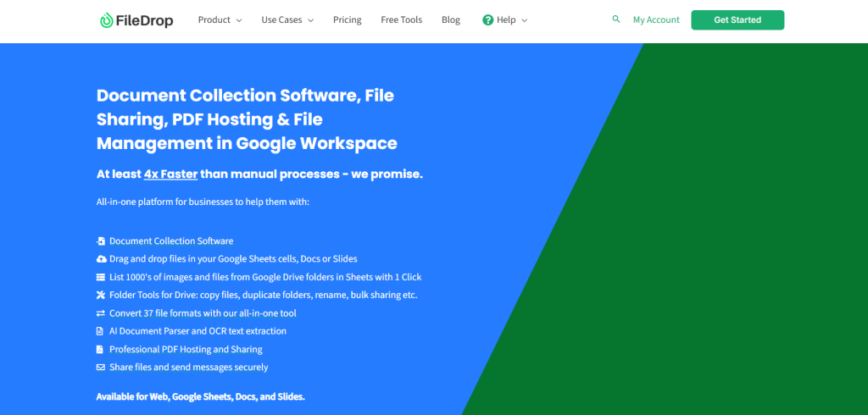The height and width of the screenshot is (415, 868).
Task: Click Share files and send messages text
Action: coord(189,367)
